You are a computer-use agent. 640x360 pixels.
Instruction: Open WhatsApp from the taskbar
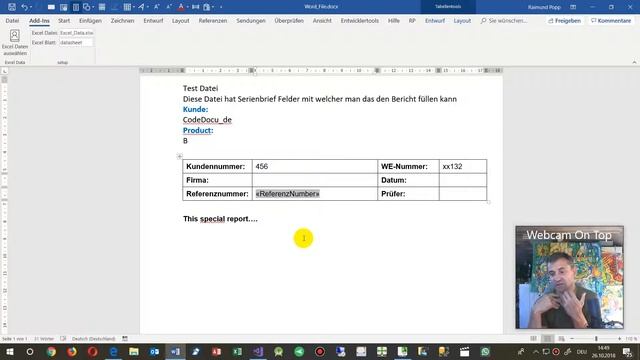[485, 351]
